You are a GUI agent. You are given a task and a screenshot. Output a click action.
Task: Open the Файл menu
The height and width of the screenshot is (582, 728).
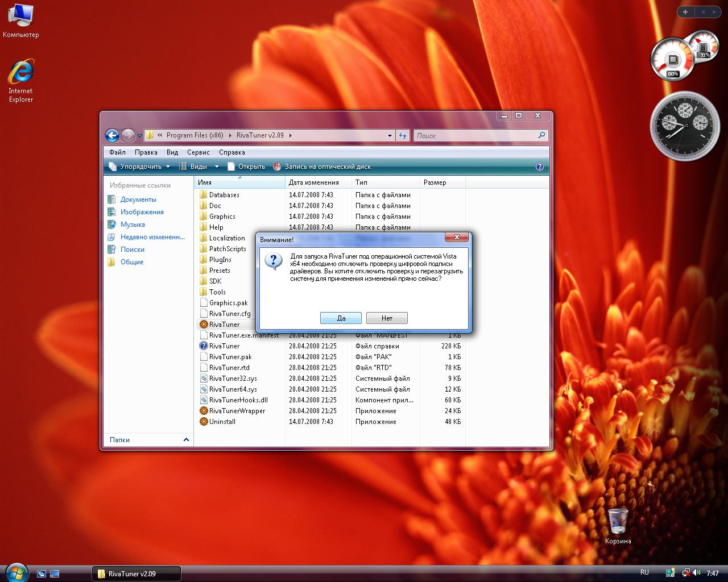click(117, 152)
